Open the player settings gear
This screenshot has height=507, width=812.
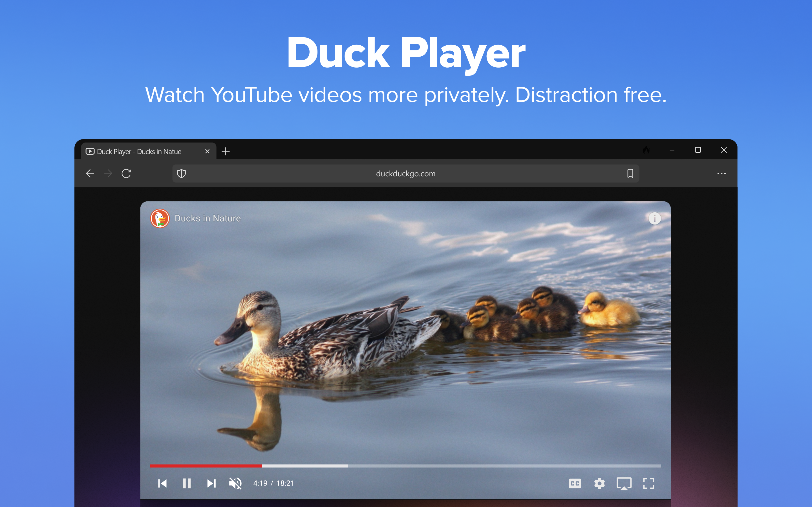click(600, 483)
